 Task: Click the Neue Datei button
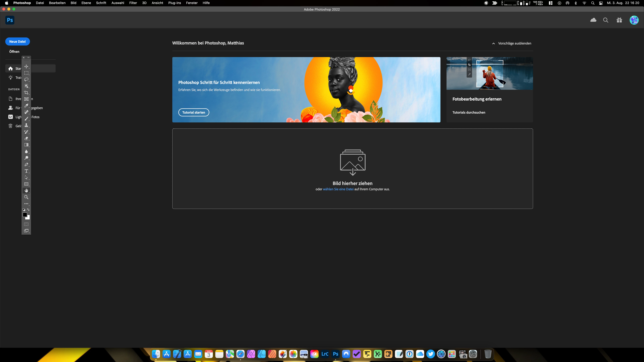(17, 41)
